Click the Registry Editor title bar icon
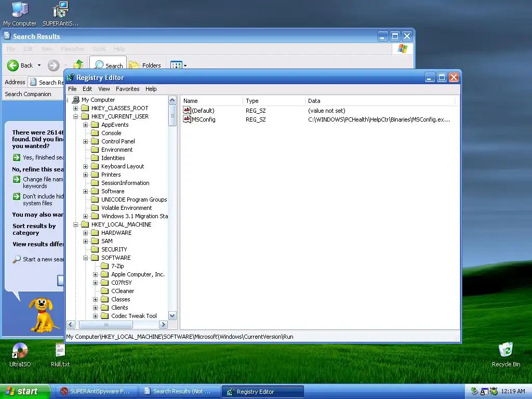The width and height of the screenshot is (532, 399). (x=70, y=77)
